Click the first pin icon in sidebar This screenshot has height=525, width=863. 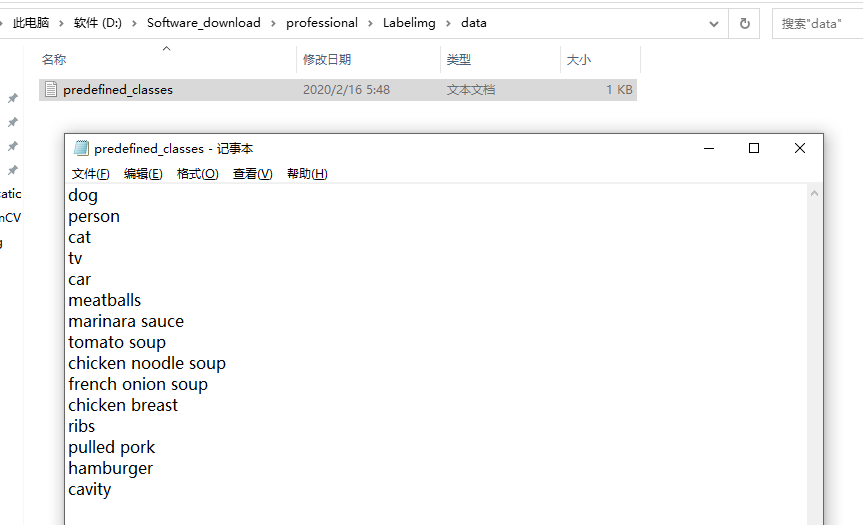click(12, 98)
